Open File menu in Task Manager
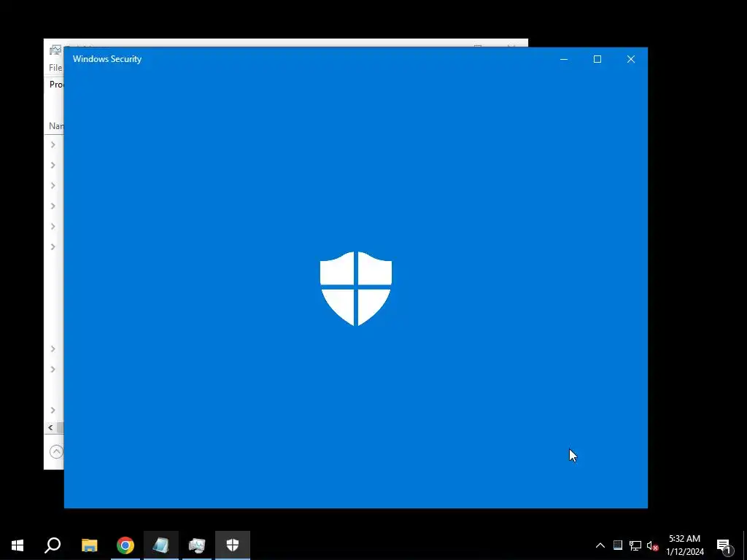This screenshot has width=747, height=560. point(55,68)
